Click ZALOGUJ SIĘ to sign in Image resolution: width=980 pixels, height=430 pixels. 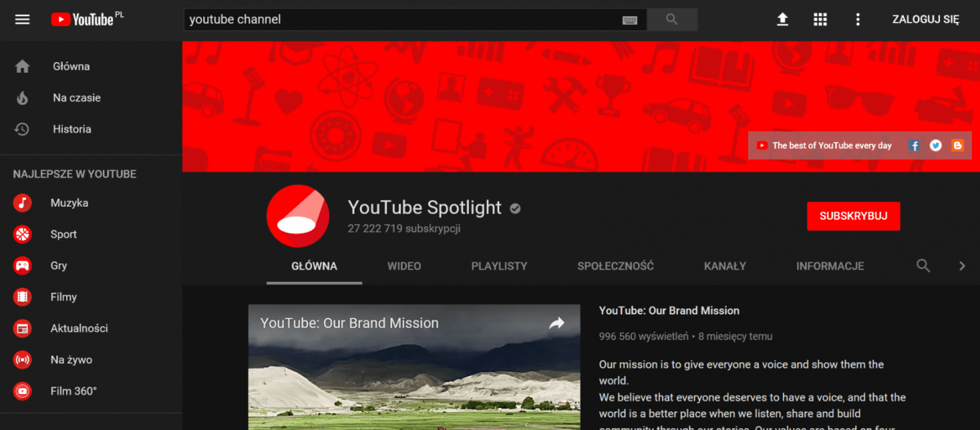coord(926,20)
